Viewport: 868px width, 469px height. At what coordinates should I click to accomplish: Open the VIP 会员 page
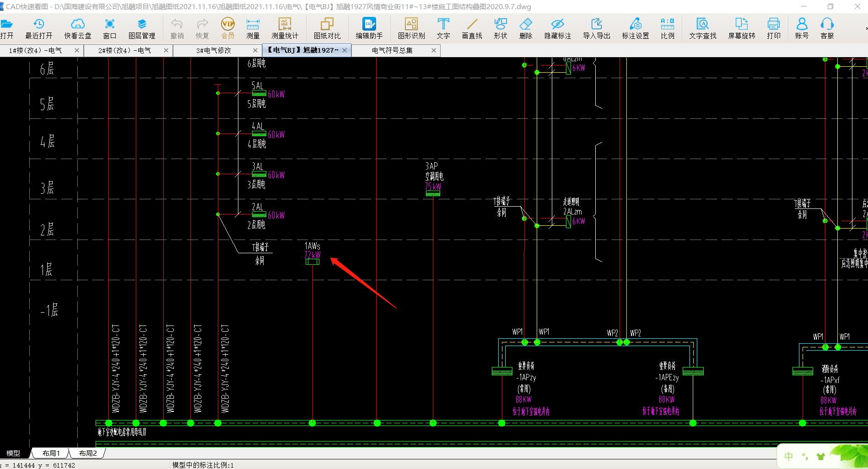click(228, 29)
